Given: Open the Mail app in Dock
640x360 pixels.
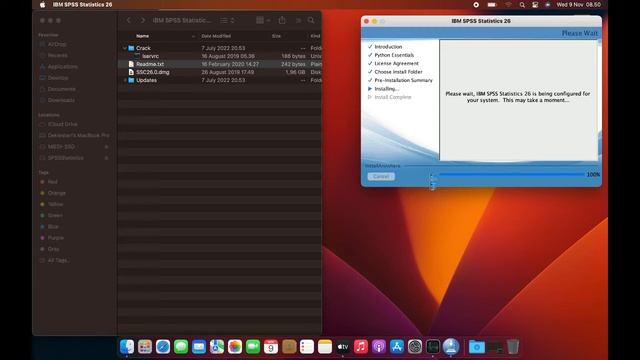Looking at the screenshot, I should click(x=199, y=347).
